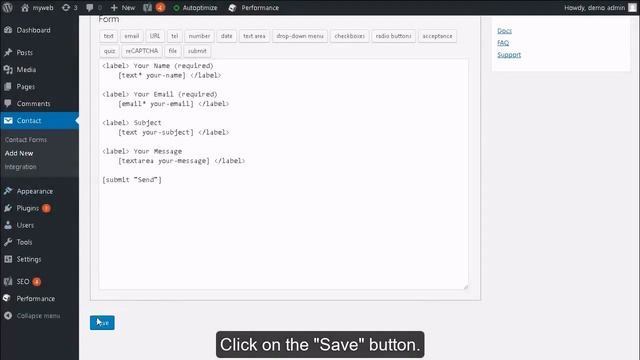640x360 pixels.
Task: Click the Performance cube icon in admin bar
Action: coord(232,8)
